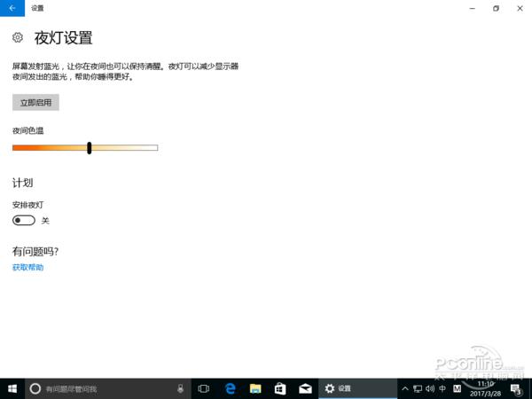The width and height of the screenshot is (532, 399).
Task: Switch the 中 input method indicator
Action: point(442,388)
